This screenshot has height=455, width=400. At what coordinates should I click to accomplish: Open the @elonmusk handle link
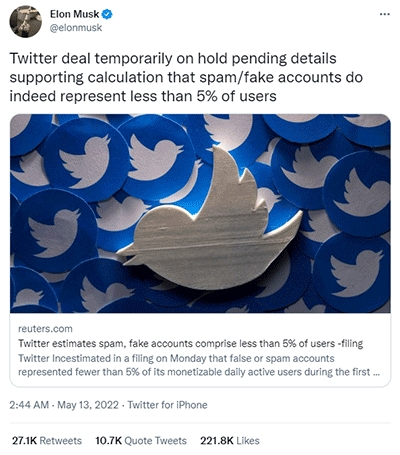(76, 28)
